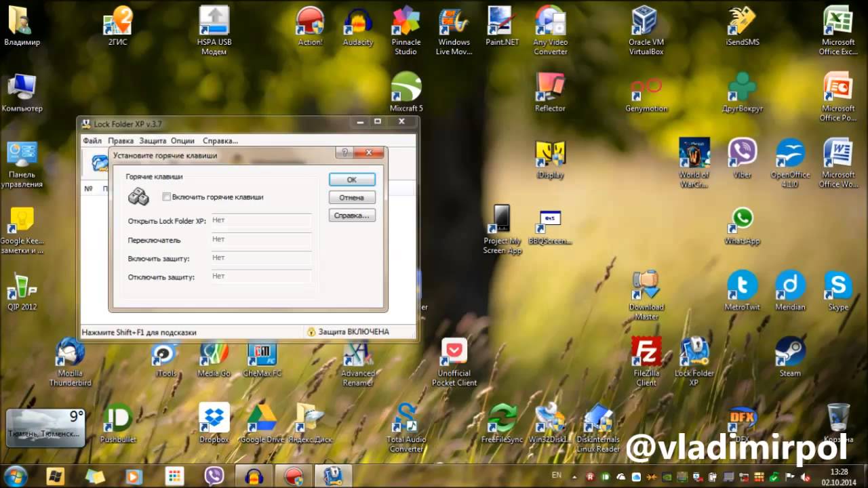The image size is (868, 488).
Task: Select the Reflector desktop icon
Action: pos(550,92)
